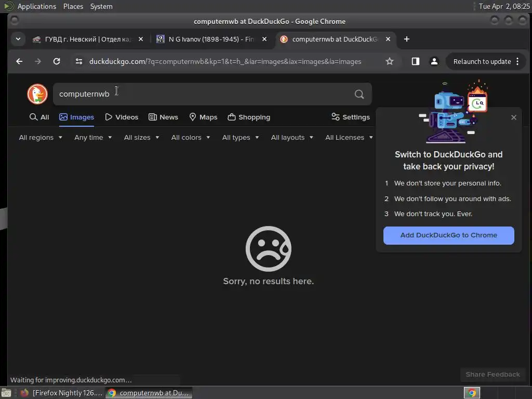Expand the All colors filter
This screenshot has height=399, width=532.
point(190,137)
